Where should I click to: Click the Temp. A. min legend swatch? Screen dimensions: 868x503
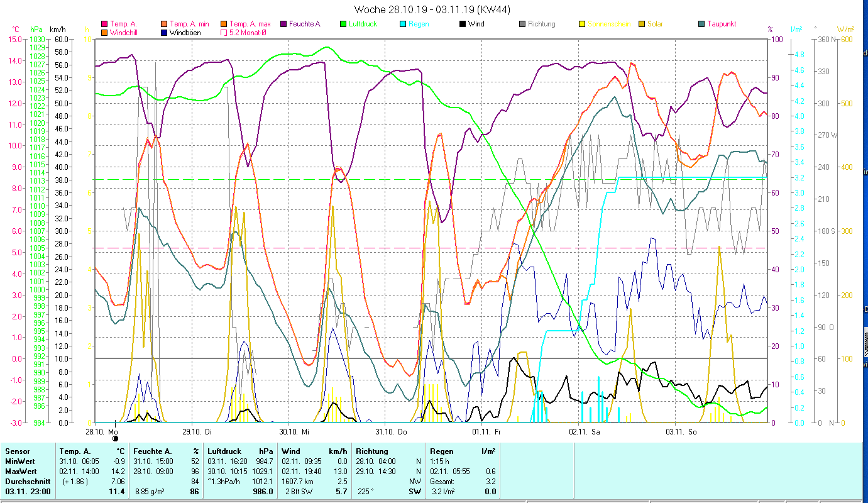point(163,24)
